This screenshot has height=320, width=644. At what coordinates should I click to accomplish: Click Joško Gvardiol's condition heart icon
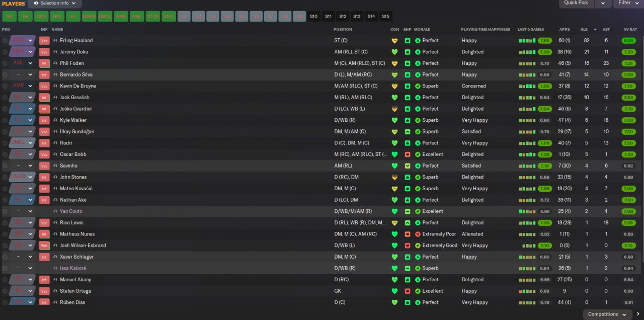[x=394, y=109]
